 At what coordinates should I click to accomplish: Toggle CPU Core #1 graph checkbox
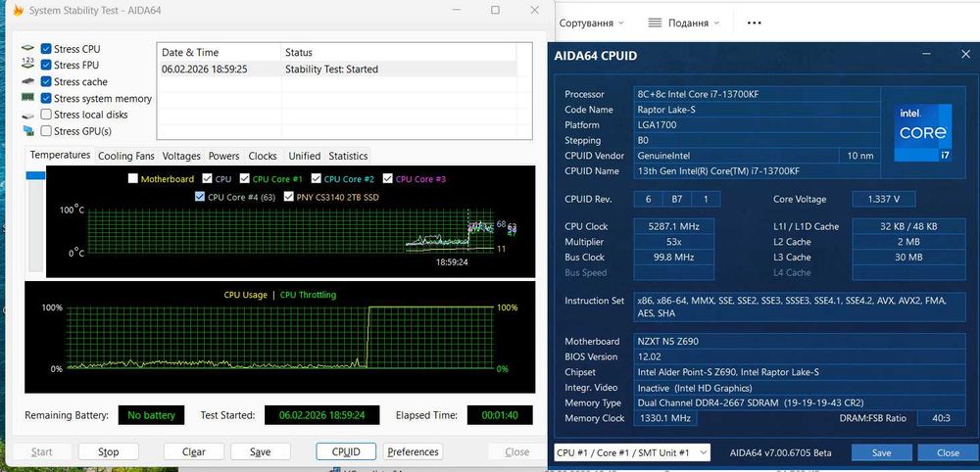[x=244, y=178]
